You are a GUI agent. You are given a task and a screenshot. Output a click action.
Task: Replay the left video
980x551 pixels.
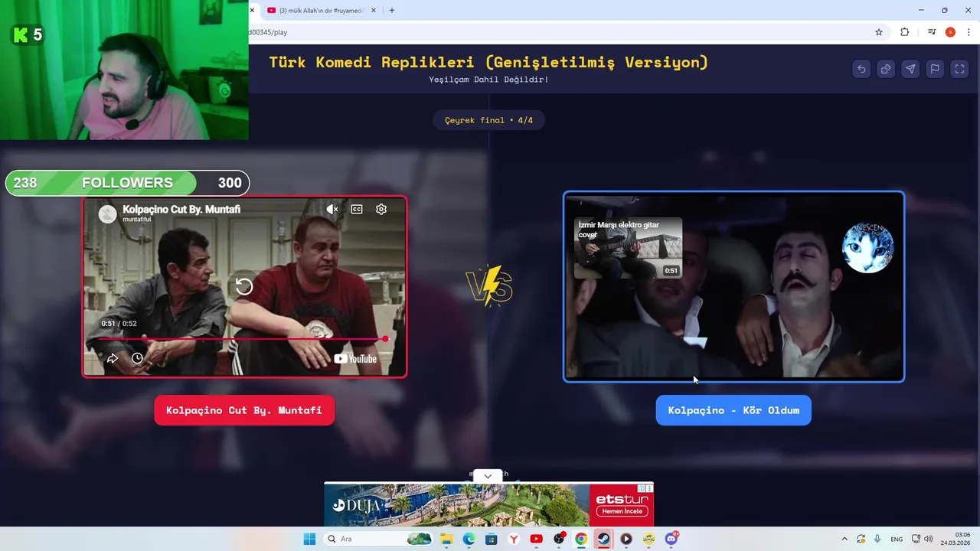tap(243, 286)
